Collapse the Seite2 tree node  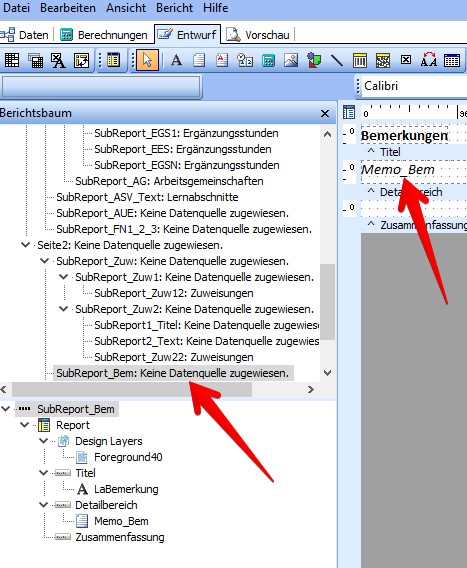coord(25,245)
